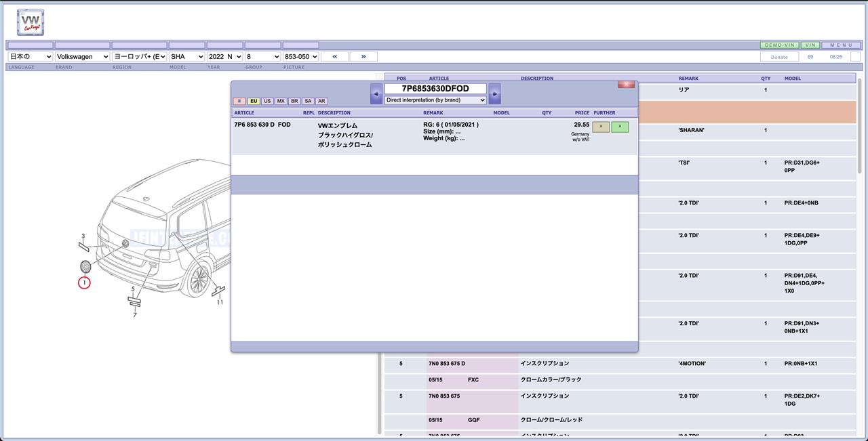Open the Picture dropdown showing 853-050
Screen dimensions: 868x441
pos(300,57)
